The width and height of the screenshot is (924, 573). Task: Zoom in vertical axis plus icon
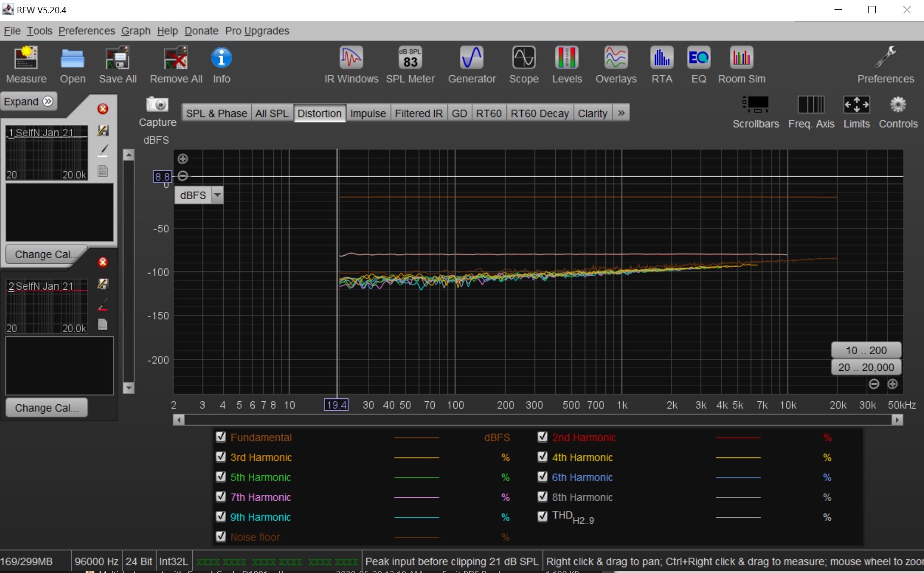(182, 159)
